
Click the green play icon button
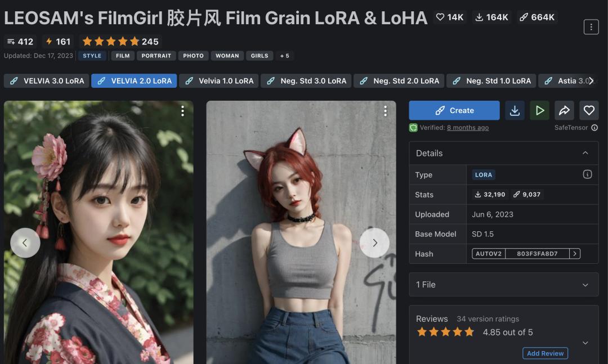[x=539, y=110]
